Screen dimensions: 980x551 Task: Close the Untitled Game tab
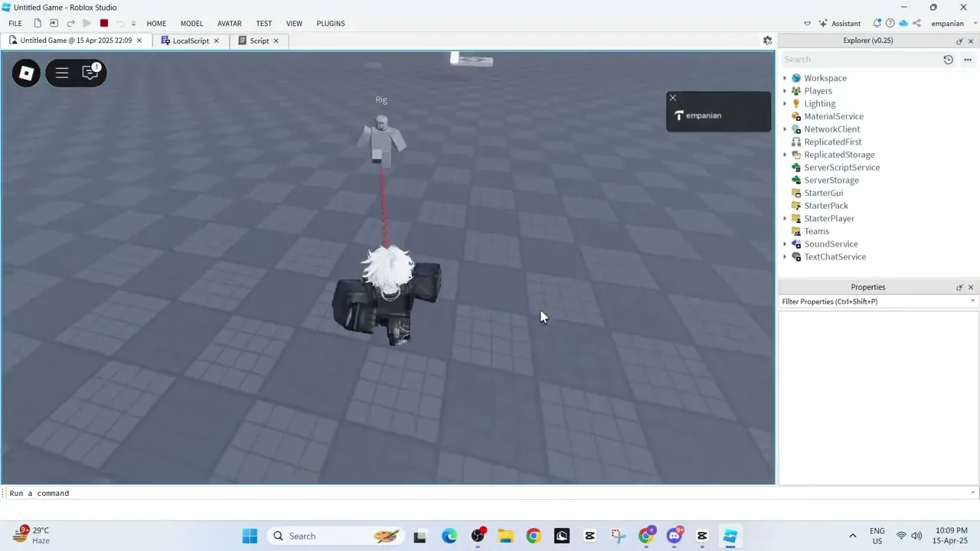139,41
